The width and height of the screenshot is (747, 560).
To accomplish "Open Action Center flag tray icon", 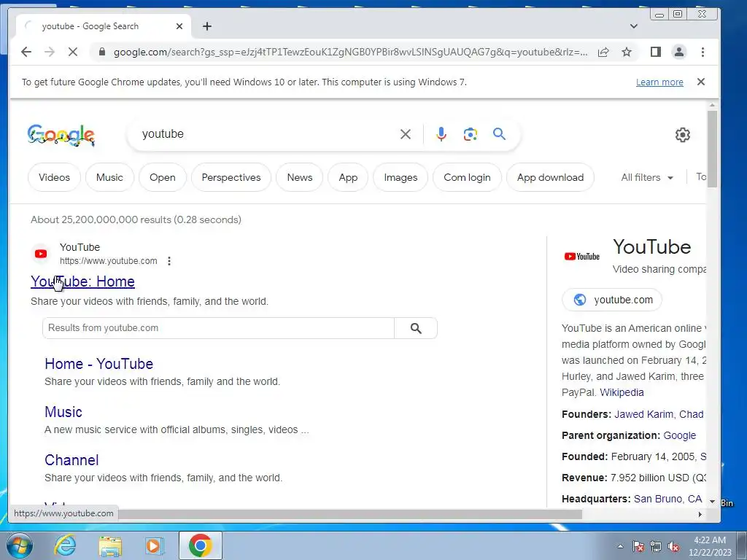I will tap(638, 546).
